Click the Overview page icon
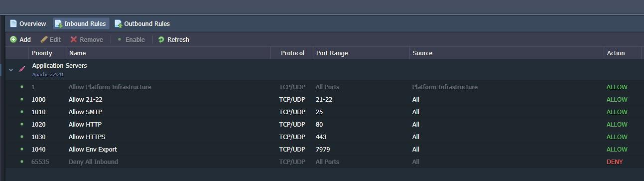 click(13, 23)
